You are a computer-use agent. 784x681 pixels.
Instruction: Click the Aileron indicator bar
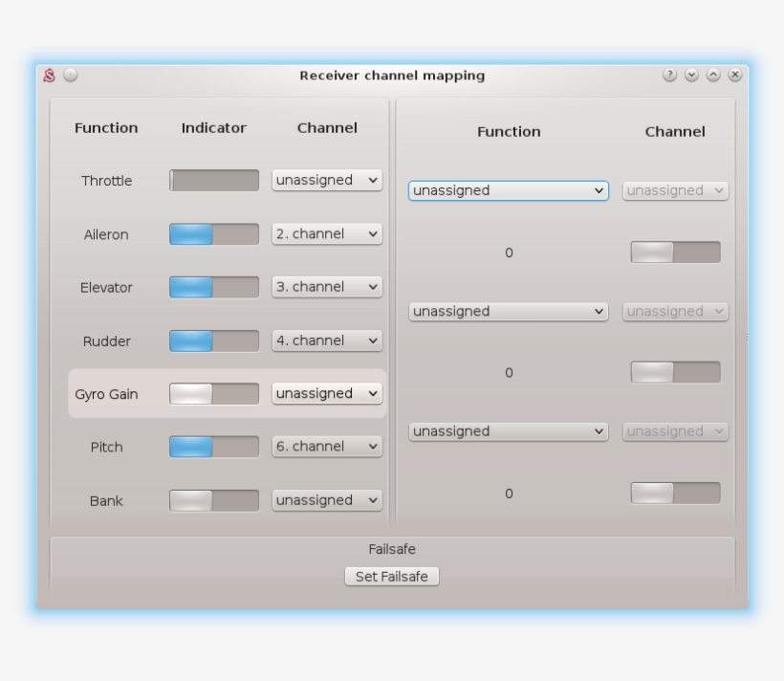(214, 234)
